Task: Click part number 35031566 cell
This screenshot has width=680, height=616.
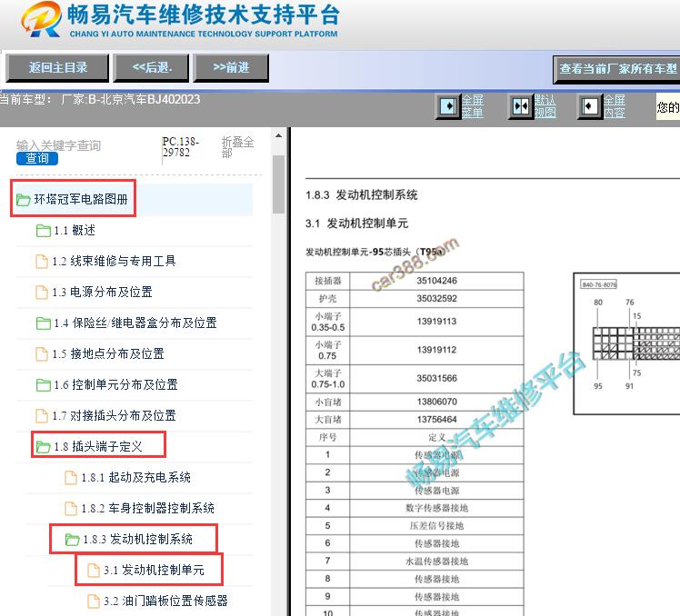Action: click(436, 379)
